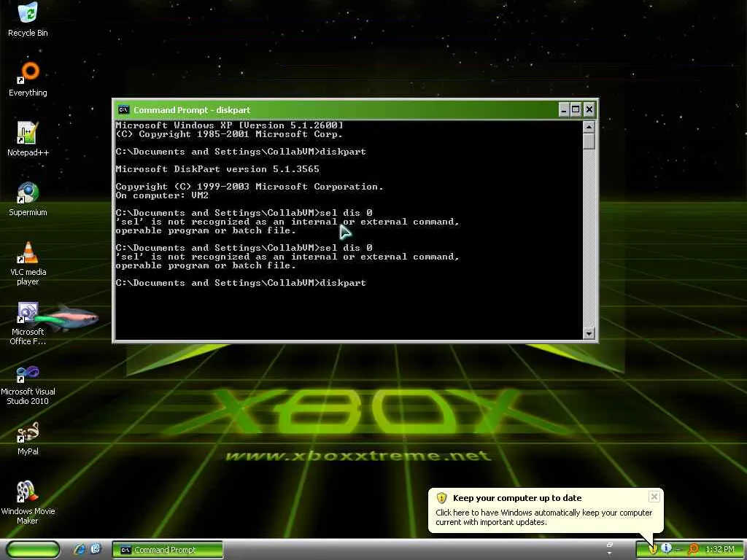Click the Keep your computer up to date notification
Screen dimensions: 747x560
click(x=546, y=510)
